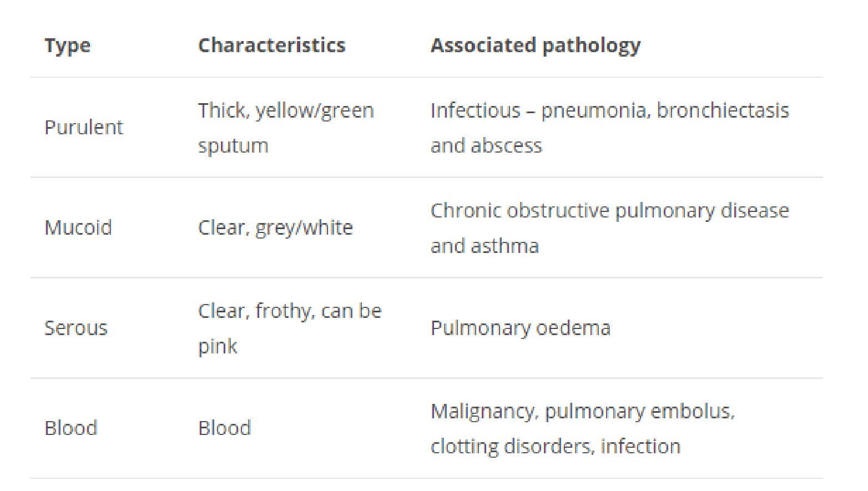Select the Purulent type cell
Viewport: 868px width, 491px height.
83,128
